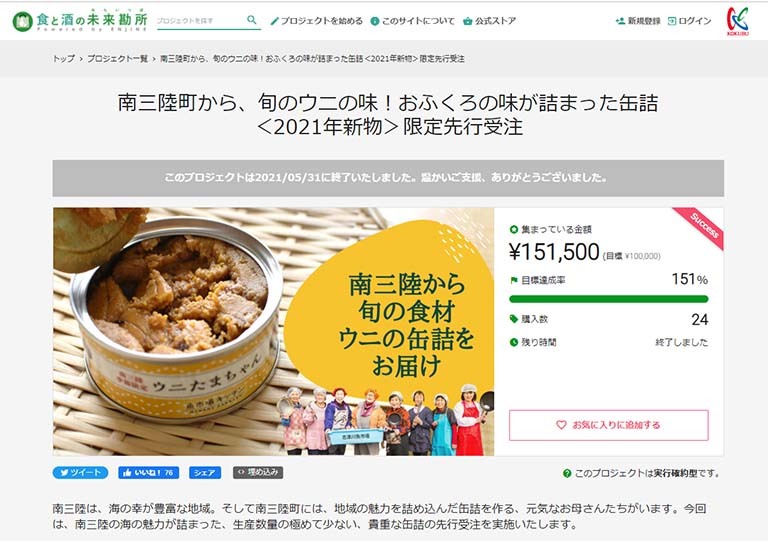Go to トップ breadcrumb link
Image resolution: width=768 pixels, height=541 pixels.
pos(64,59)
